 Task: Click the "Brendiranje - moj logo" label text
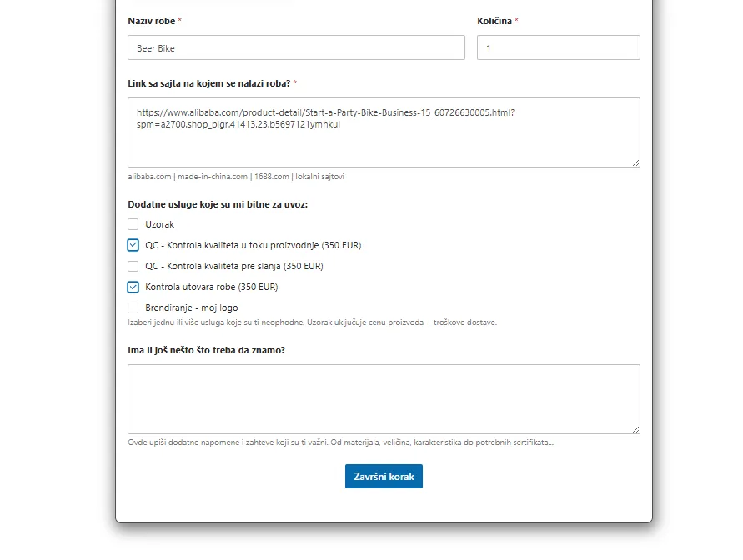pyautogui.click(x=191, y=307)
